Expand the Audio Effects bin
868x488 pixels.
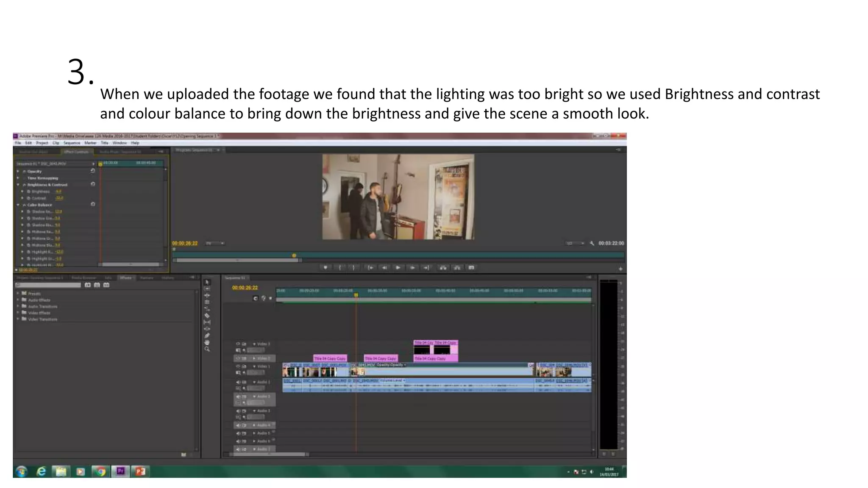click(x=18, y=299)
